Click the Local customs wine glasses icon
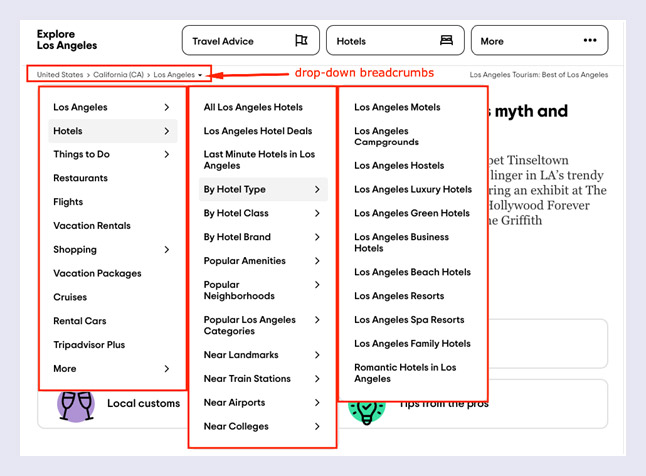This screenshot has width=646, height=476. coord(76,405)
